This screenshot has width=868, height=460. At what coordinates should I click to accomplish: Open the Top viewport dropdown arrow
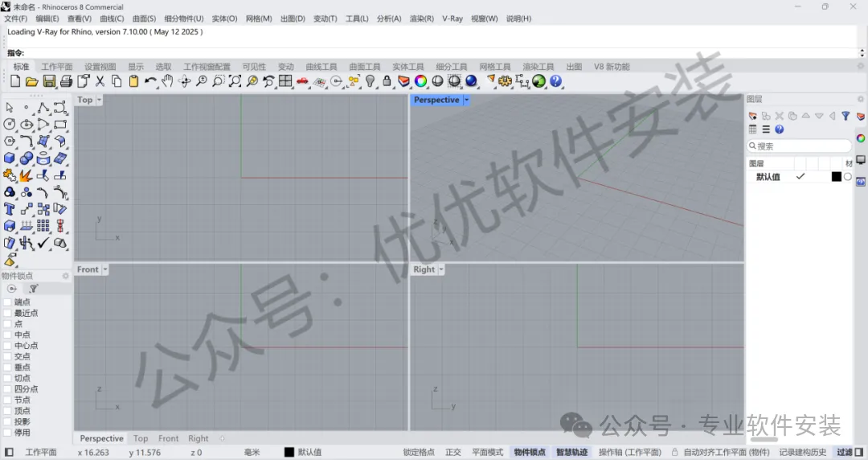[99, 100]
